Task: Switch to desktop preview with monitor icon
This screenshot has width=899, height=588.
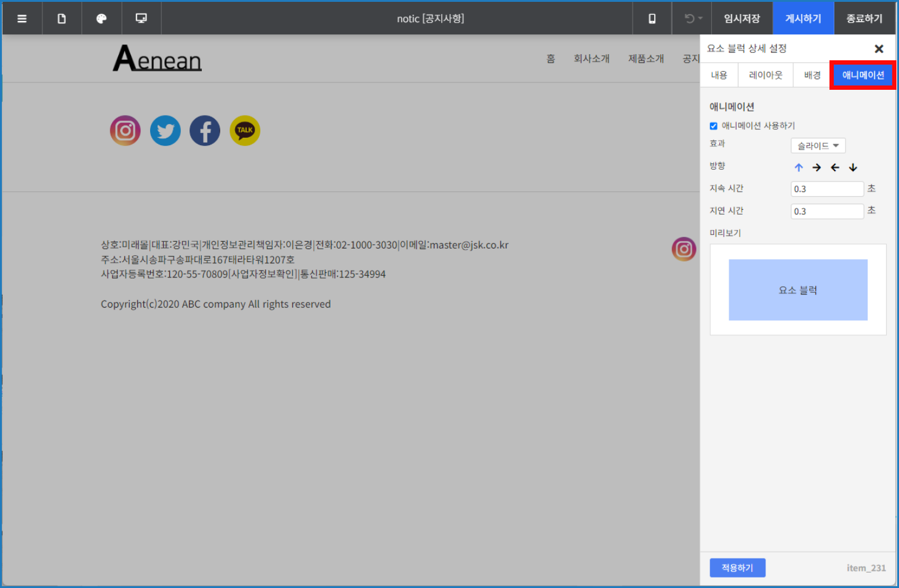Action: tap(141, 18)
